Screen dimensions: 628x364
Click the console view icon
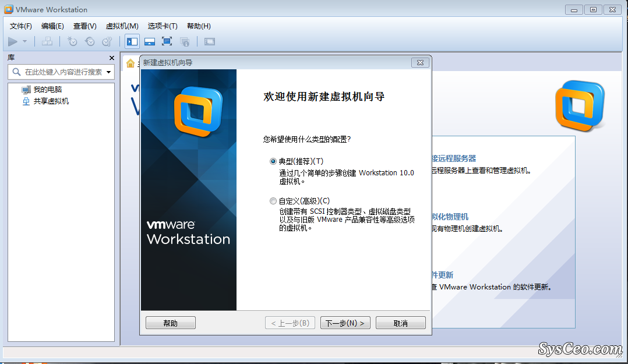pyautogui.click(x=210, y=42)
